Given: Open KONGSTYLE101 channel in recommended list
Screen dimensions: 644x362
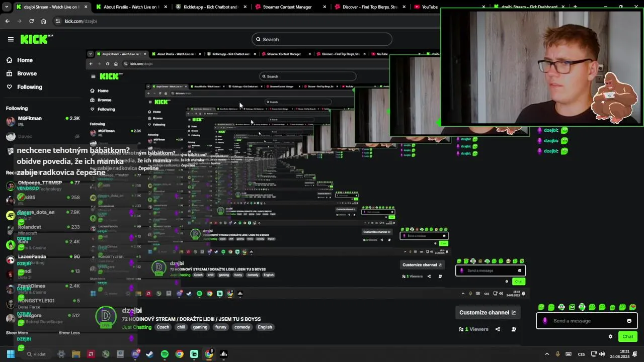Looking at the screenshot, I should (x=43, y=303).
